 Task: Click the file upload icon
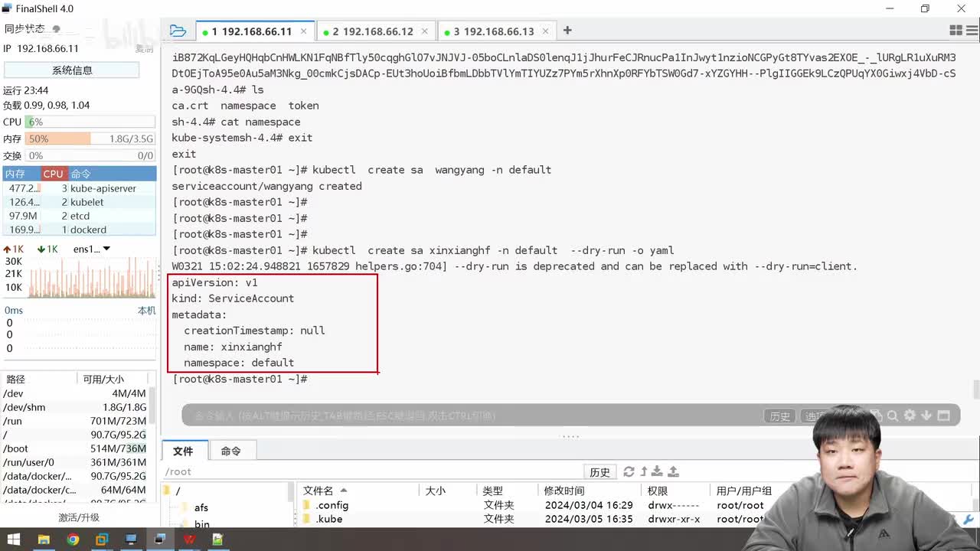674,471
